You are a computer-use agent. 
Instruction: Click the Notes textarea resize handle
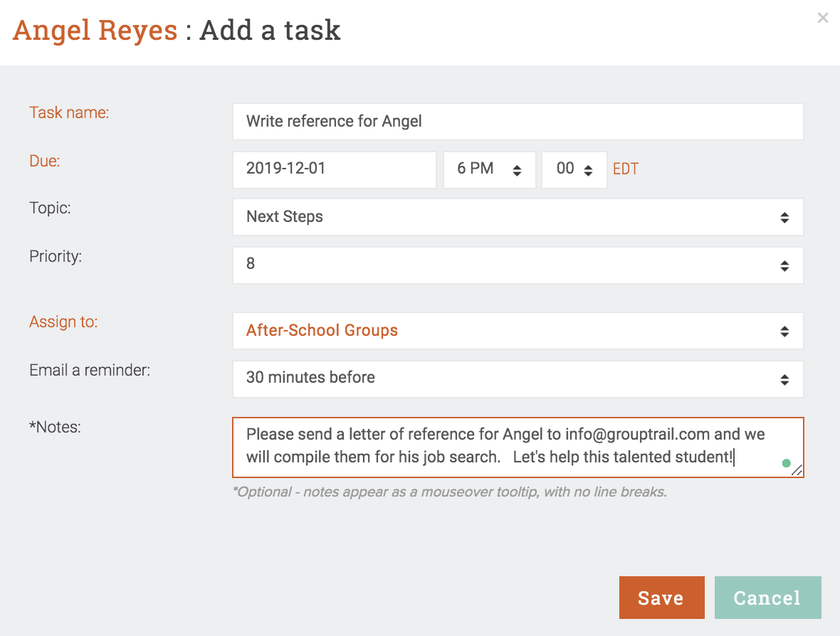(797, 470)
